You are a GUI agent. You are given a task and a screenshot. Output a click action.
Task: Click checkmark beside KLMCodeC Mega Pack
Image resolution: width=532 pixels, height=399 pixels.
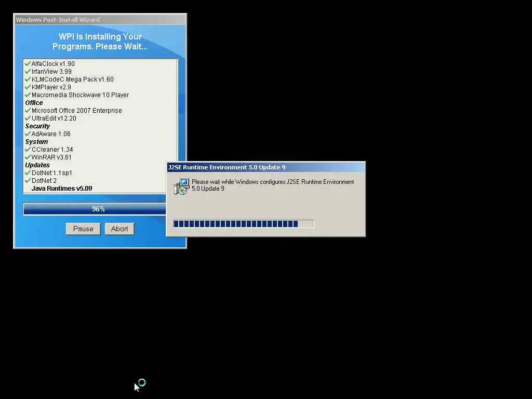coord(28,79)
